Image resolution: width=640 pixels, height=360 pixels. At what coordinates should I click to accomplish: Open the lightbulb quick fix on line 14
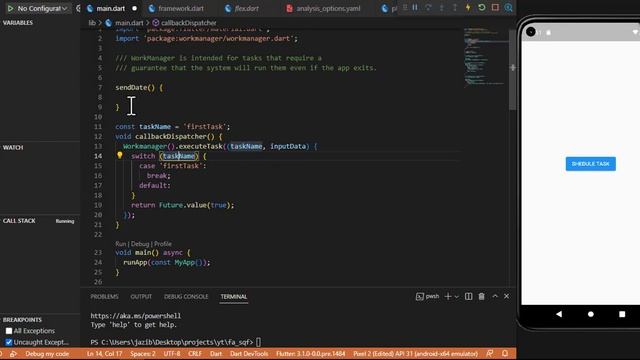[120, 156]
